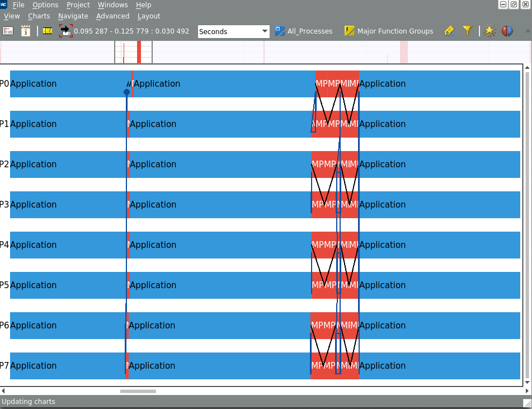Click the middle Application block on P6

pyautogui.click(x=219, y=326)
